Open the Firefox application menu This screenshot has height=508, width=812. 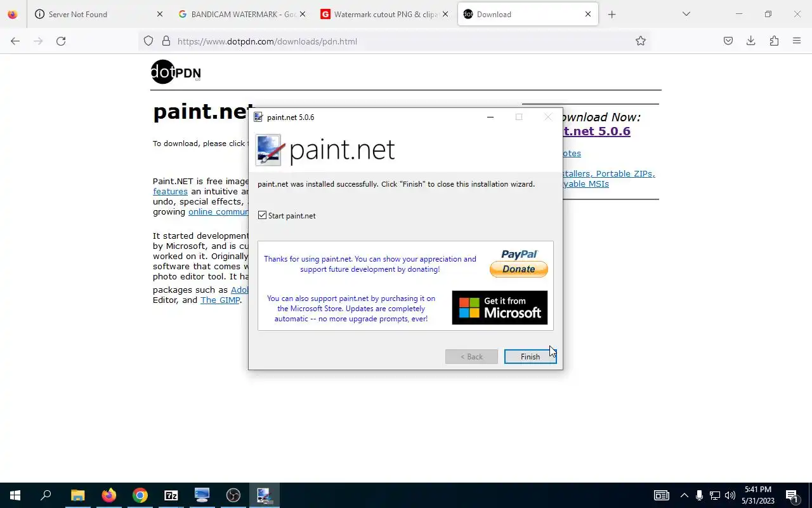click(797, 41)
